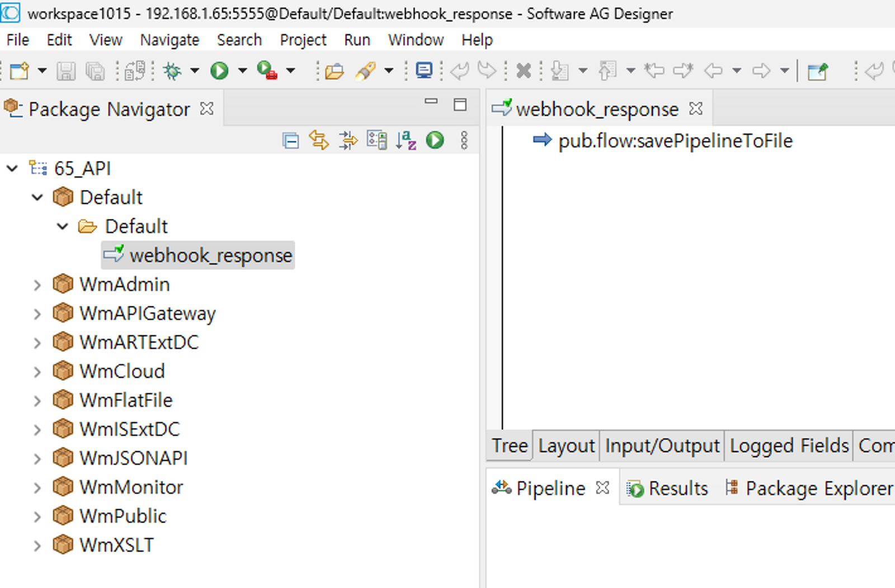
Task: Select the pub.flow:savePipelineToFile step
Action: [x=675, y=141]
